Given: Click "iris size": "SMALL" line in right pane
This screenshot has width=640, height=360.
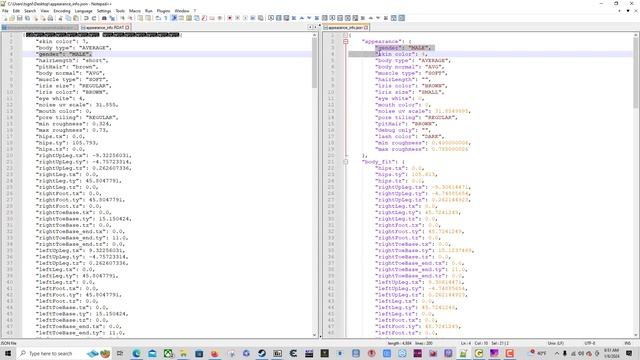Looking at the screenshot, I should coord(410,92).
